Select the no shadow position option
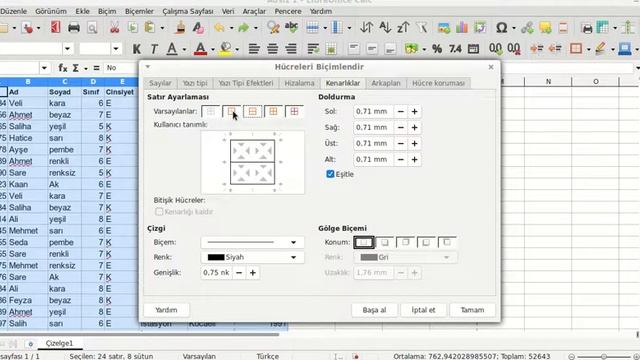 [x=364, y=242]
